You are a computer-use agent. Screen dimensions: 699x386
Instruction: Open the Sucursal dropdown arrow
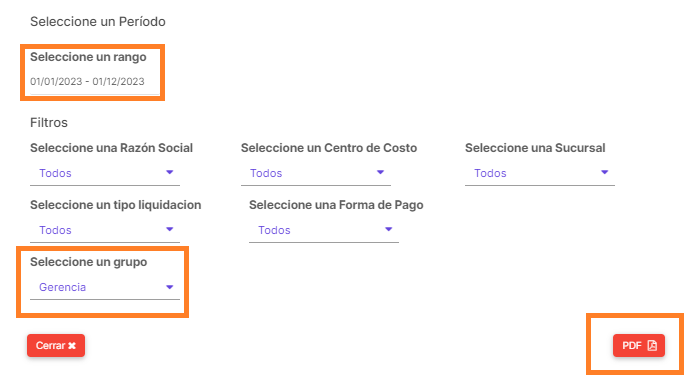pyautogui.click(x=604, y=172)
